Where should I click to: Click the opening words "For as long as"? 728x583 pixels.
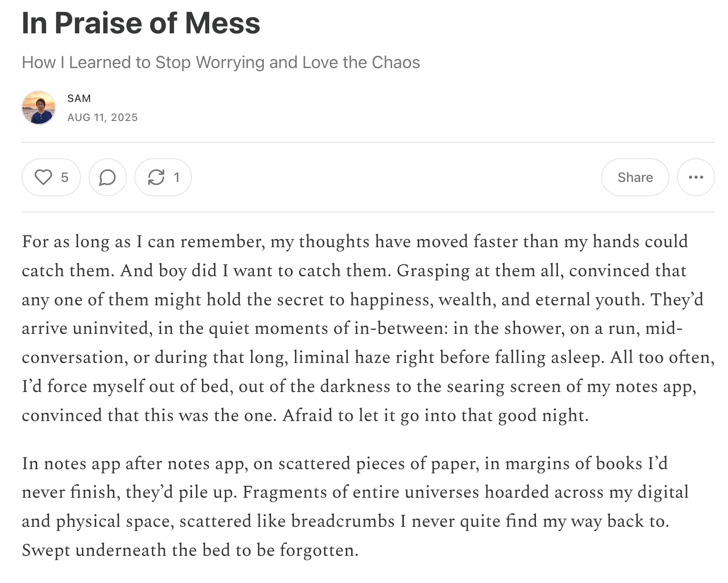[x=76, y=241]
